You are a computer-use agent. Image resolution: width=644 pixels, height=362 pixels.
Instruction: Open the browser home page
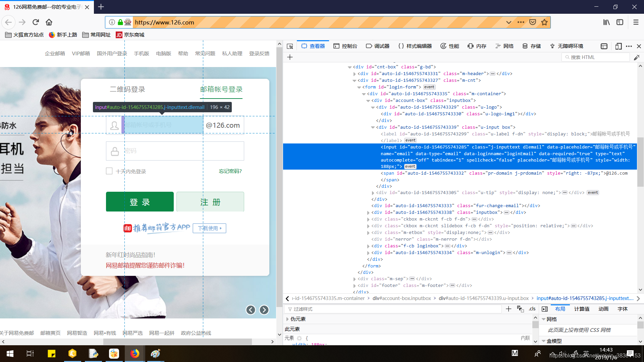[x=49, y=22]
